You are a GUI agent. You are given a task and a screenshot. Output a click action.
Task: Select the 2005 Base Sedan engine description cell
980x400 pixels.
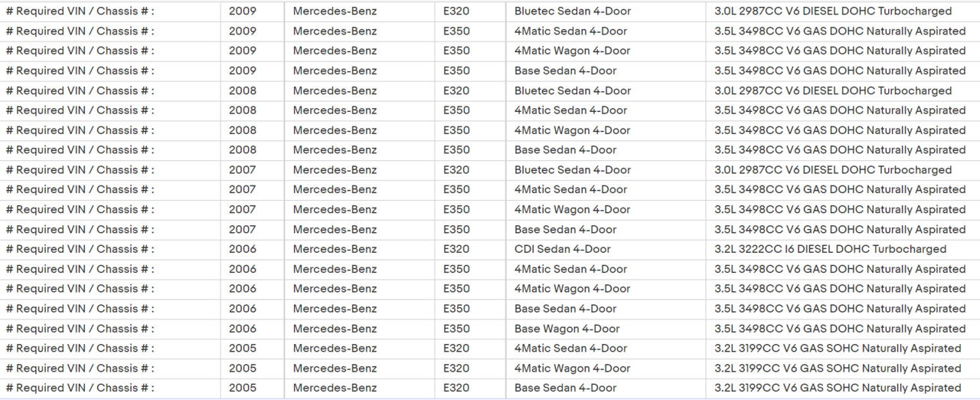838,389
